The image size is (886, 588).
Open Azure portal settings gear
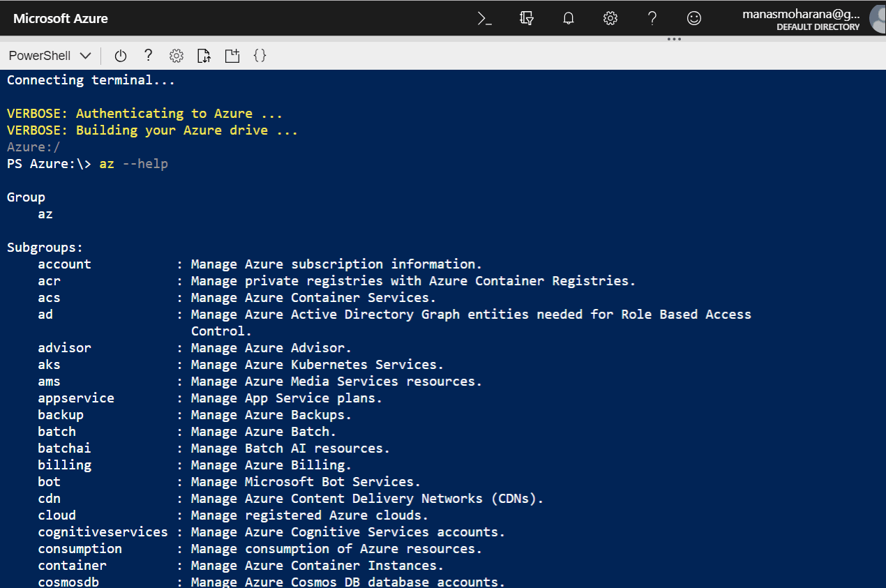tap(610, 18)
